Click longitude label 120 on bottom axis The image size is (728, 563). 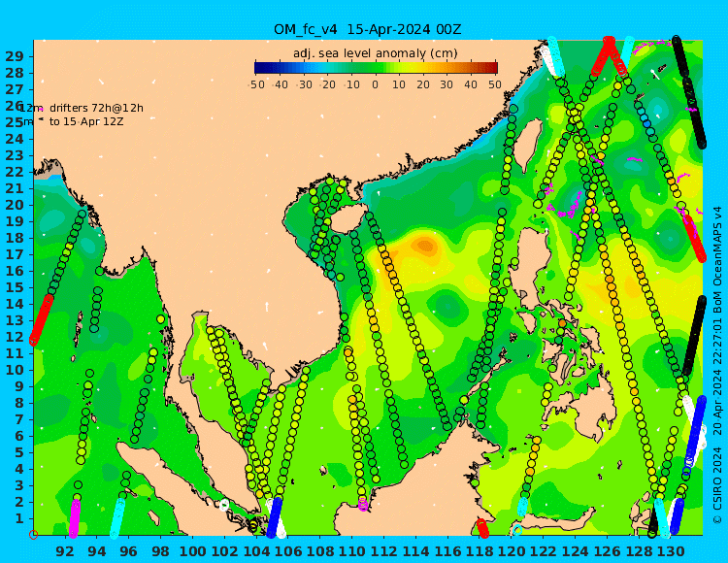[512, 551]
